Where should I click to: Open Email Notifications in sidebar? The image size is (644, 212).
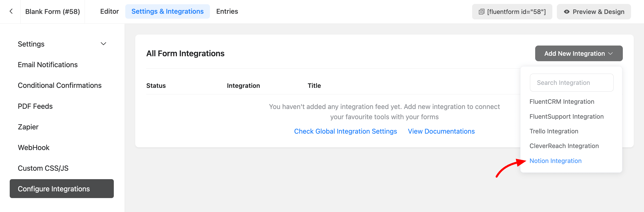(48, 65)
